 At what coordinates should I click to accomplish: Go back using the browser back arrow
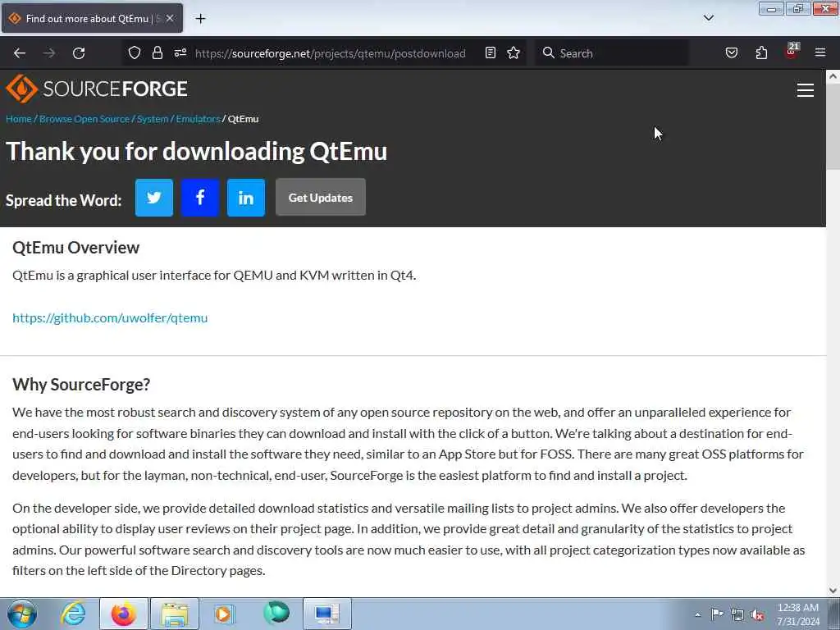[x=20, y=53]
